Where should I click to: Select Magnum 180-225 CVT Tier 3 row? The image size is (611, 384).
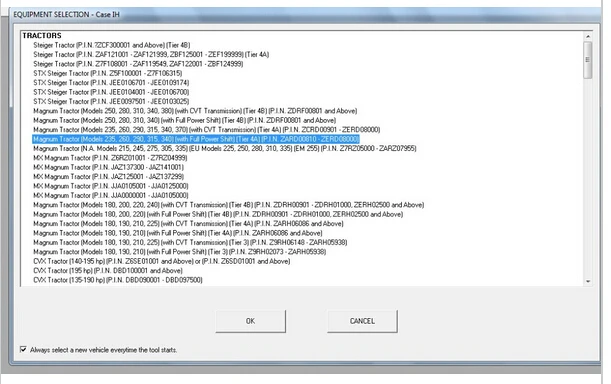190,242
